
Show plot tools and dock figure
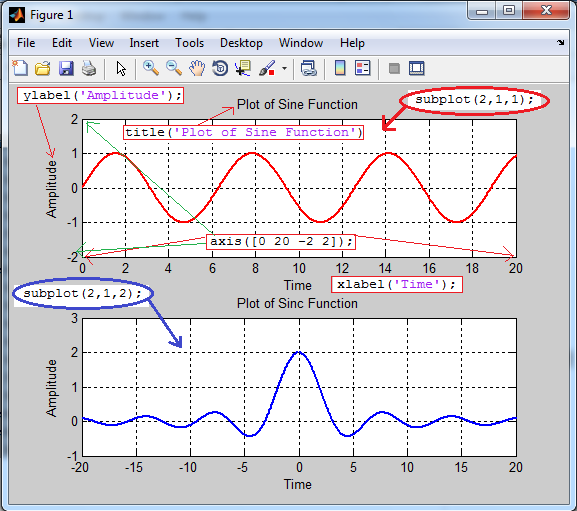point(417,68)
